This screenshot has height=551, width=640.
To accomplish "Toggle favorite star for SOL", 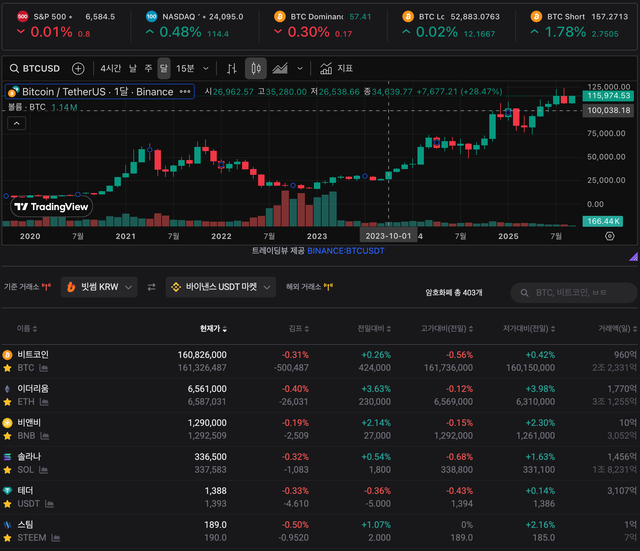I will click(7, 470).
